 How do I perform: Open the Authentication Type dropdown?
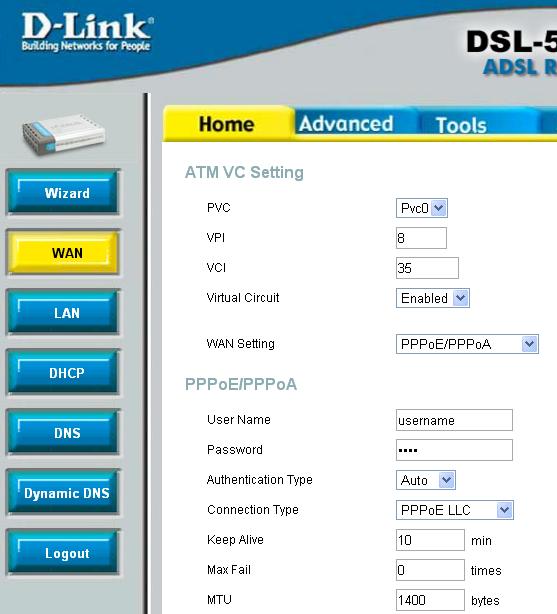tap(425, 480)
